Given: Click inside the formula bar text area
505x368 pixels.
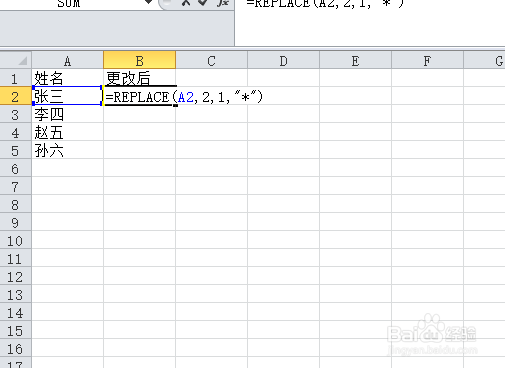Looking at the screenshot, I should pyautogui.click(x=370, y=23).
